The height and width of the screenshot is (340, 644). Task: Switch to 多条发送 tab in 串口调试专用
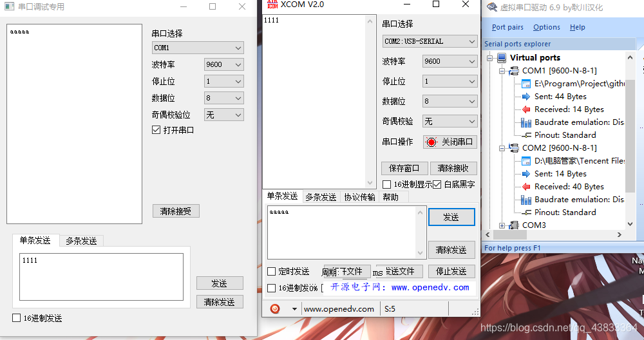81,241
